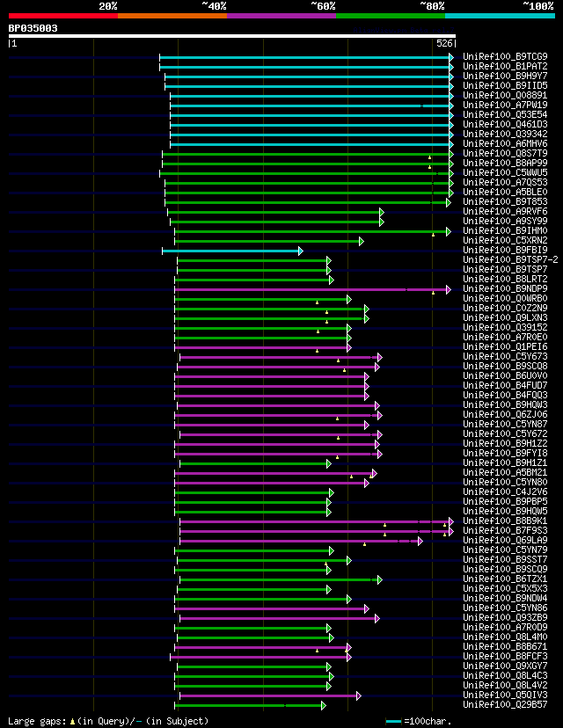Click the cyan alignment bar of UniRef100_B9FBI9
The image size is (563, 728).
click(x=230, y=251)
